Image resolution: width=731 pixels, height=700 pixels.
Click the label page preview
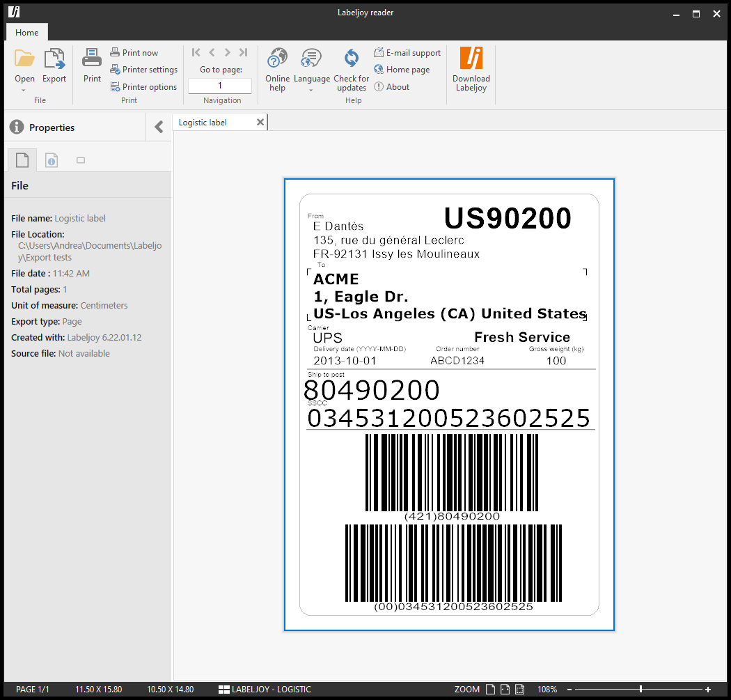click(x=449, y=405)
